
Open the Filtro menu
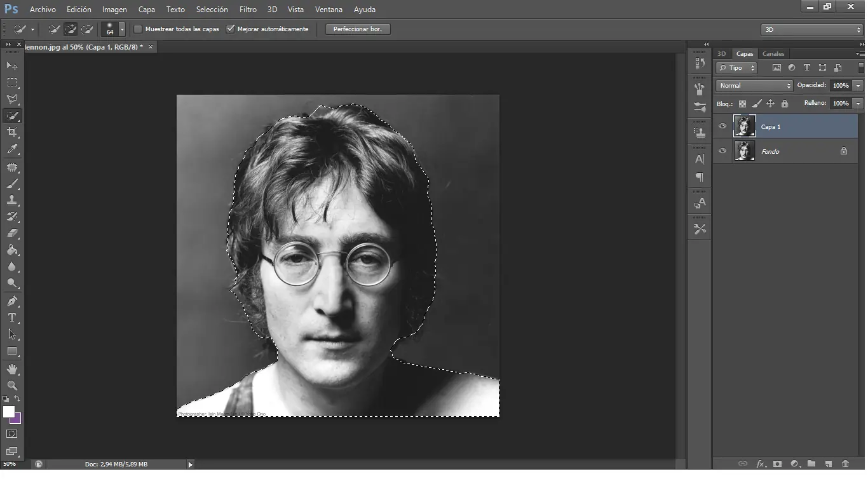point(248,10)
